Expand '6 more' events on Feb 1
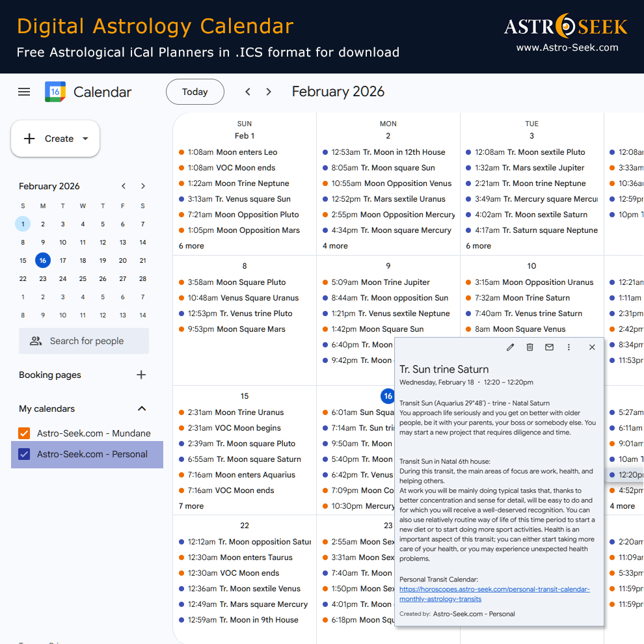The width and height of the screenshot is (644, 644). pos(191,246)
